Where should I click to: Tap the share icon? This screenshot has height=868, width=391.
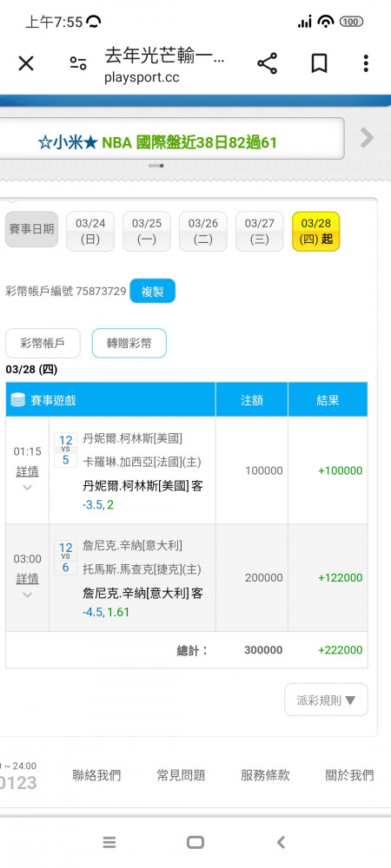(x=267, y=63)
